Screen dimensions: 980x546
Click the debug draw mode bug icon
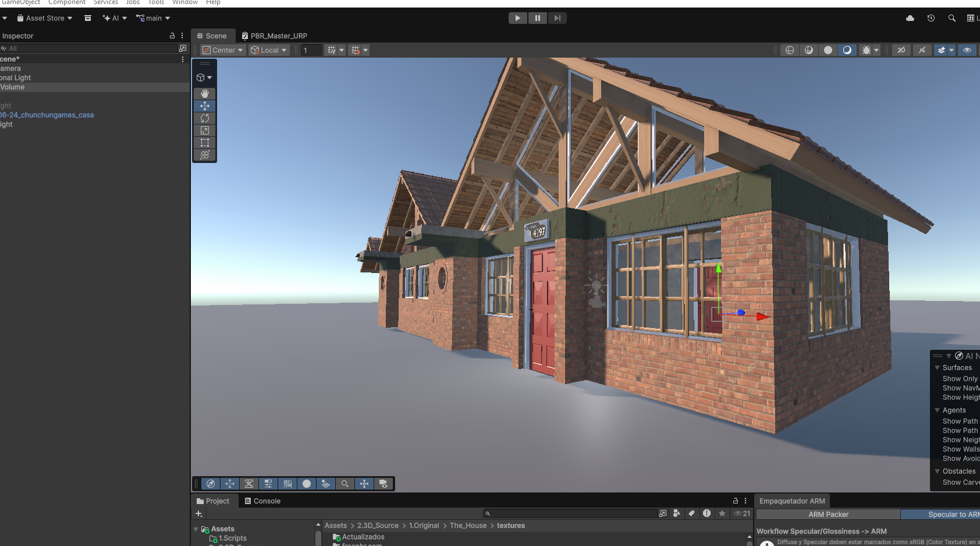coord(866,50)
